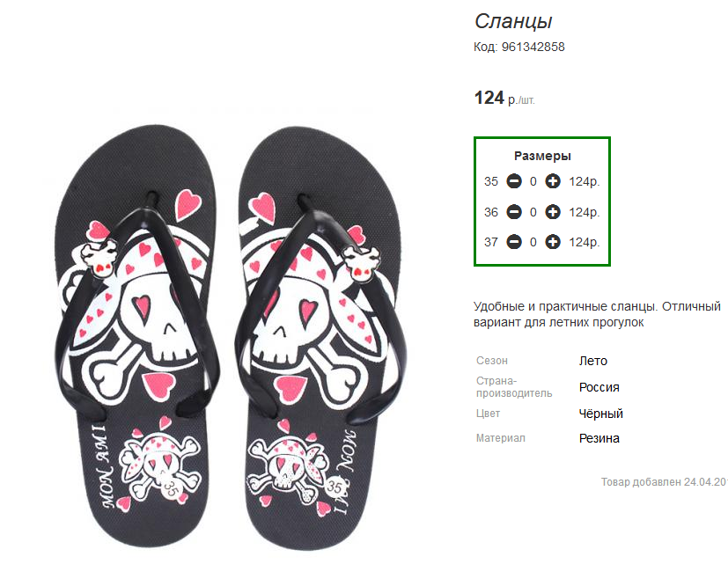Increase the size 35 quantity with plus icon
Image resolution: width=728 pixels, height=564 pixels.
coord(553,181)
